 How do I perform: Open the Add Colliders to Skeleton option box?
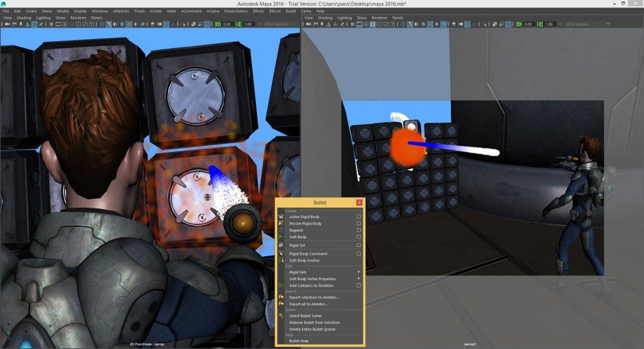click(x=358, y=285)
